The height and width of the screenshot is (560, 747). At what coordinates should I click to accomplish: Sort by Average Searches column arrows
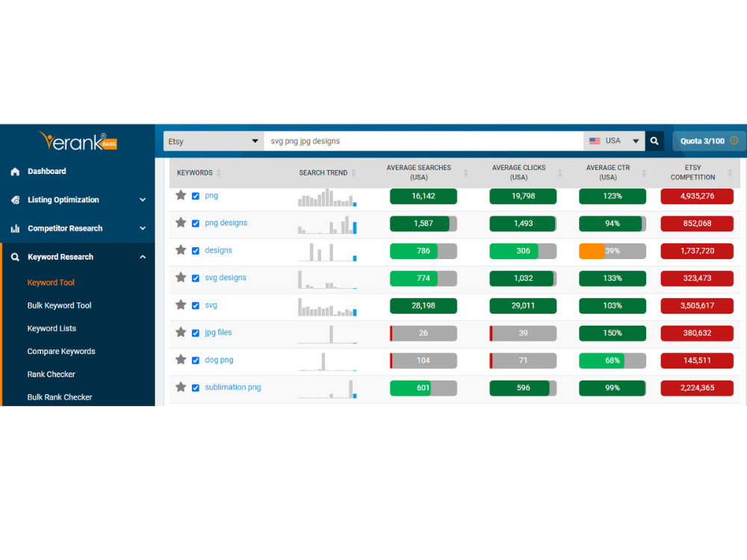(x=465, y=173)
